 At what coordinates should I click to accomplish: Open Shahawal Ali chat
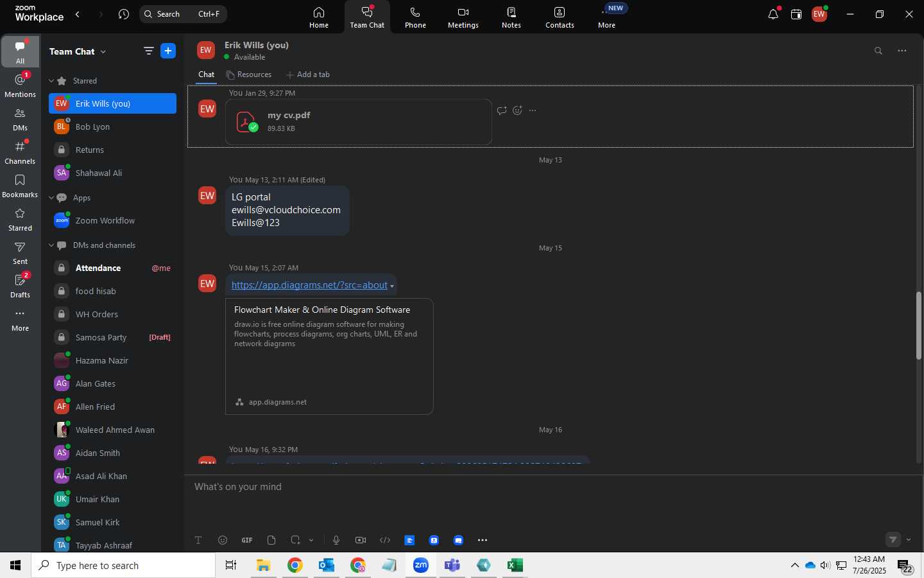pyautogui.click(x=112, y=173)
